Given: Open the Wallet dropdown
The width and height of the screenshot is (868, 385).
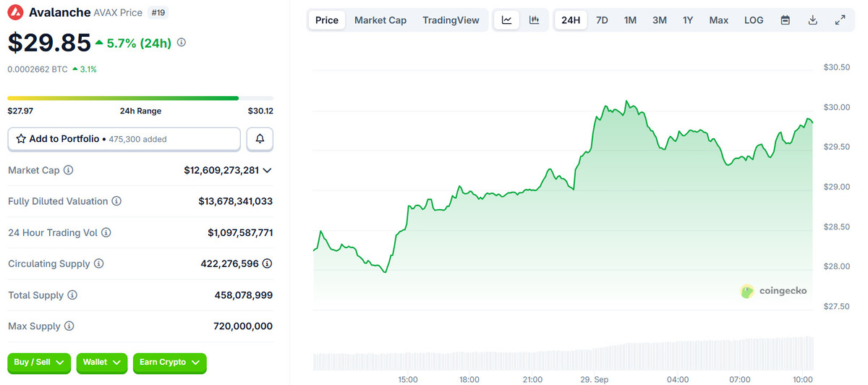Looking at the screenshot, I should 101,362.
